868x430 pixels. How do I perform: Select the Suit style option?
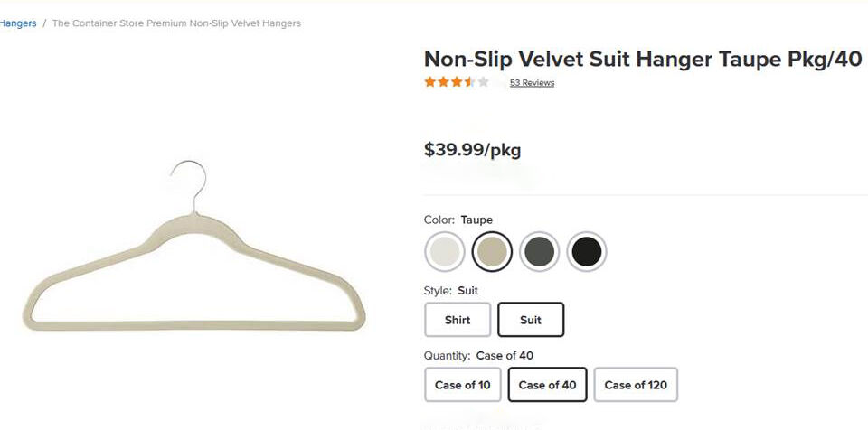531,320
